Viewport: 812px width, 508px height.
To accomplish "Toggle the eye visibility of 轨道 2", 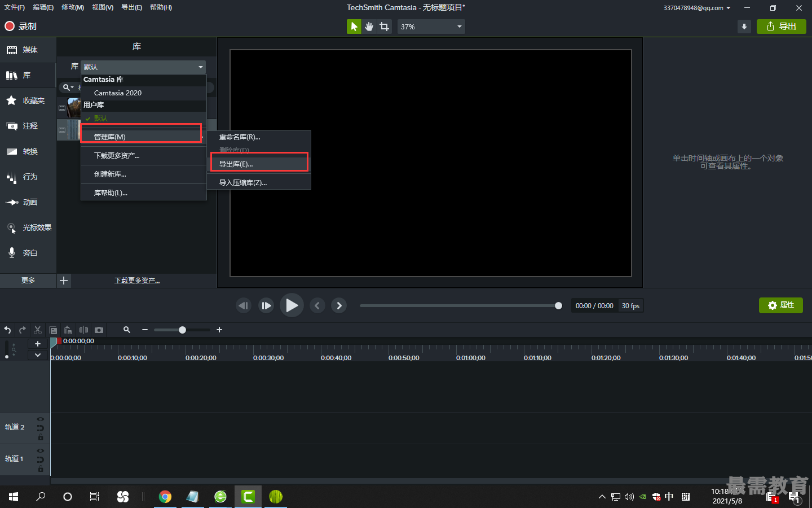I will [41, 419].
